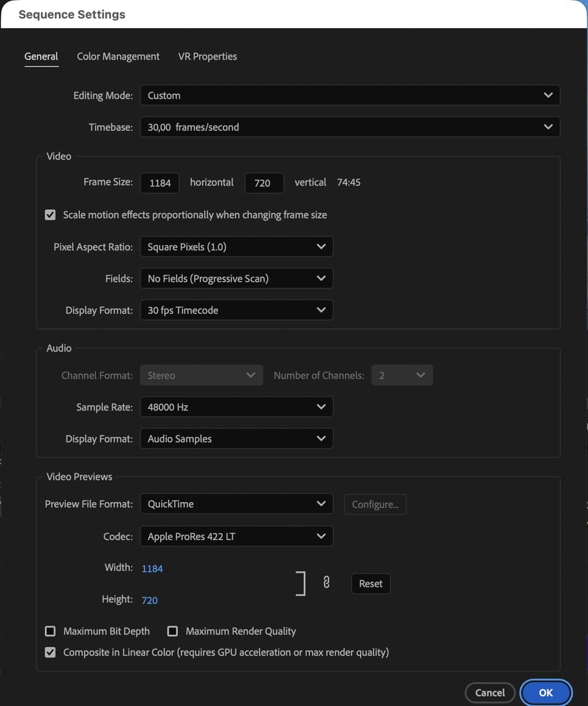The height and width of the screenshot is (706, 588).
Task: Click the Reset button
Action: [370, 584]
